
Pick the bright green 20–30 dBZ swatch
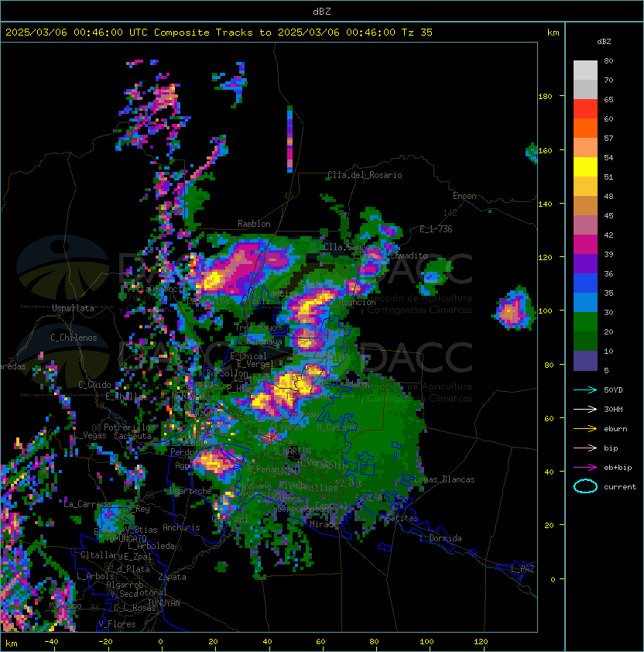click(x=585, y=322)
